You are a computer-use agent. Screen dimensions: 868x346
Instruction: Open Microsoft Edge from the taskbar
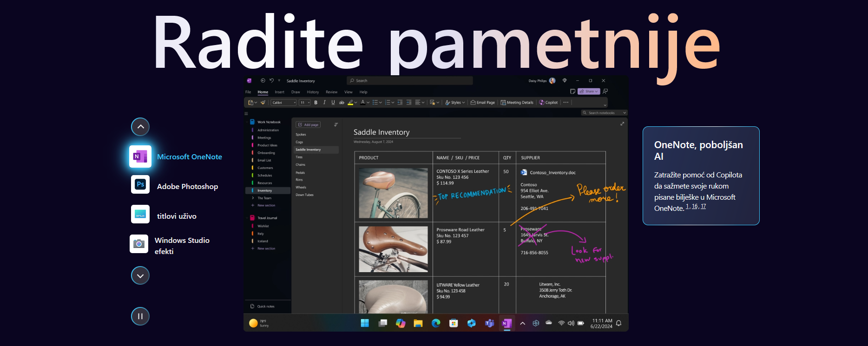tap(436, 323)
